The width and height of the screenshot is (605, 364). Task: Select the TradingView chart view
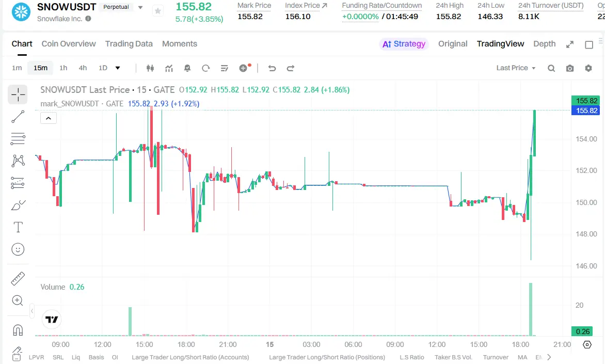point(500,43)
